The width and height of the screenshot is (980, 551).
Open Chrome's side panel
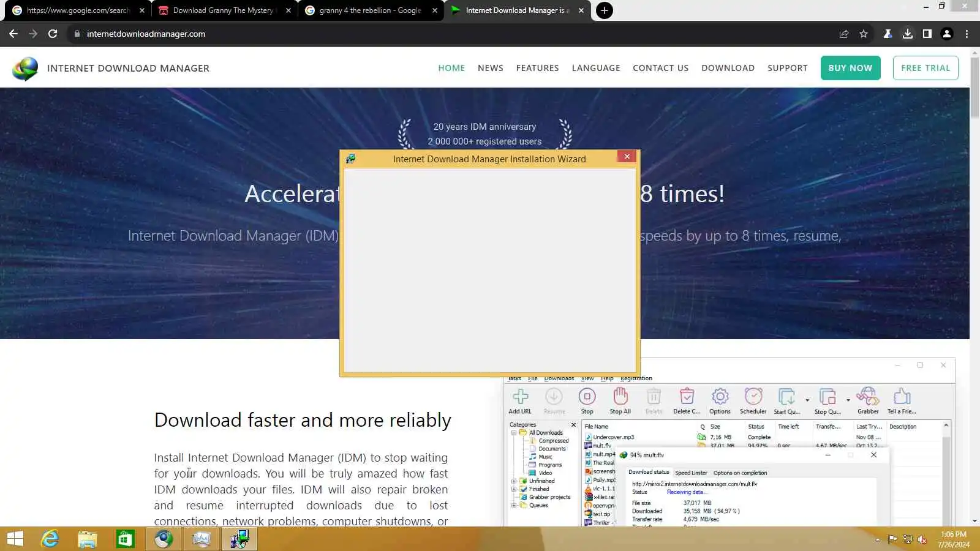click(927, 34)
